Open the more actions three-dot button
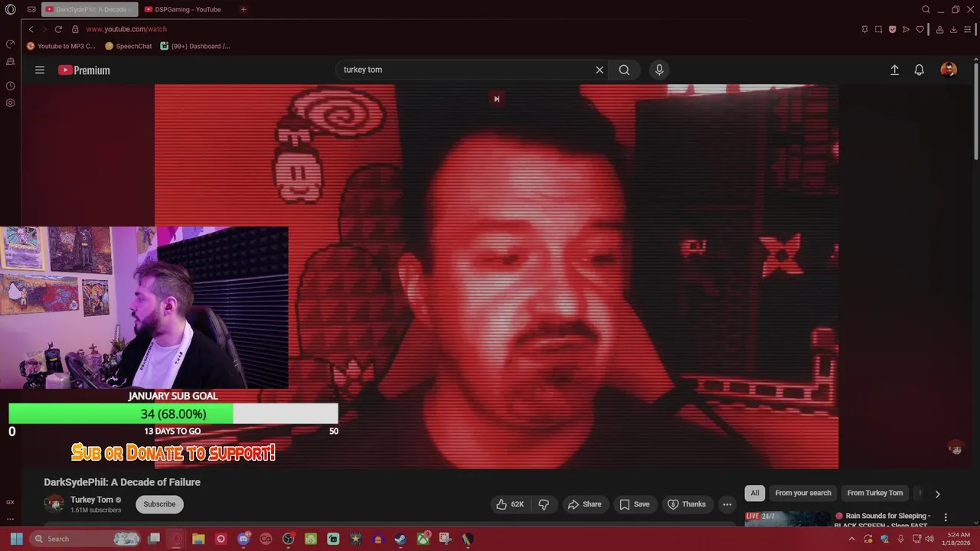The image size is (980, 551). pyautogui.click(x=727, y=504)
